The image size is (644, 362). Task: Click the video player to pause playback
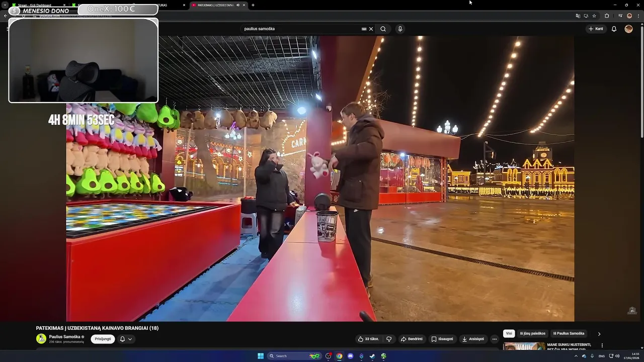point(320,178)
